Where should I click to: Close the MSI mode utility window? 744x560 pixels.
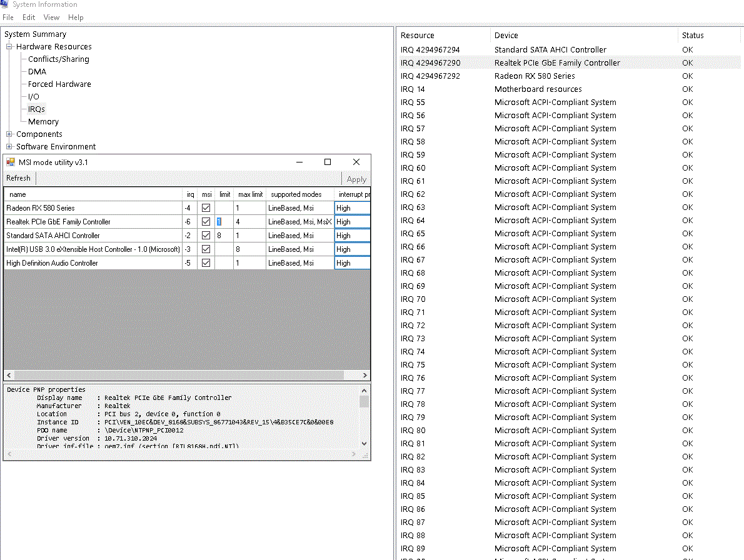pyautogui.click(x=356, y=162)
